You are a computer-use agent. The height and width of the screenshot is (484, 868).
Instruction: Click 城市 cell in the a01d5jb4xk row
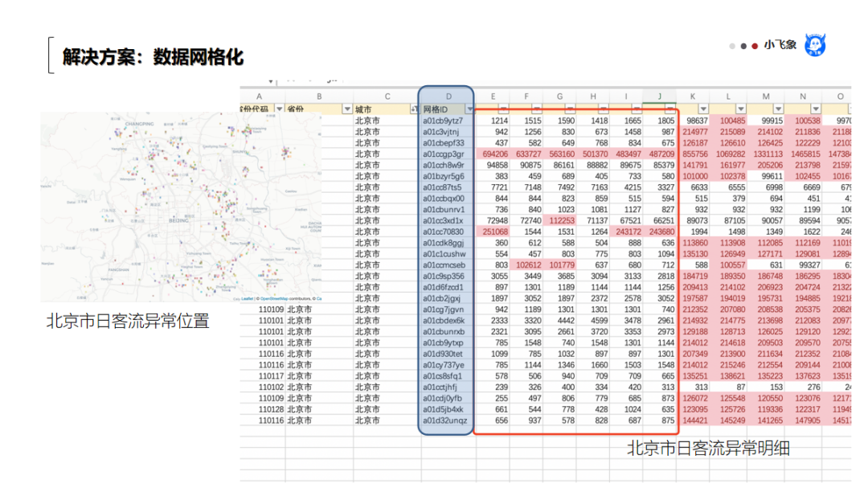(x=387, y=409)
